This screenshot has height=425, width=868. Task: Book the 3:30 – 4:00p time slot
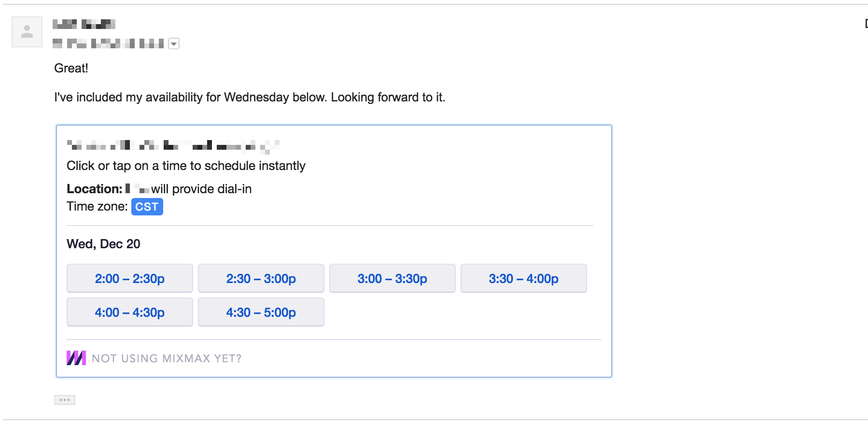pyautogui.click(x=524, y=278)
